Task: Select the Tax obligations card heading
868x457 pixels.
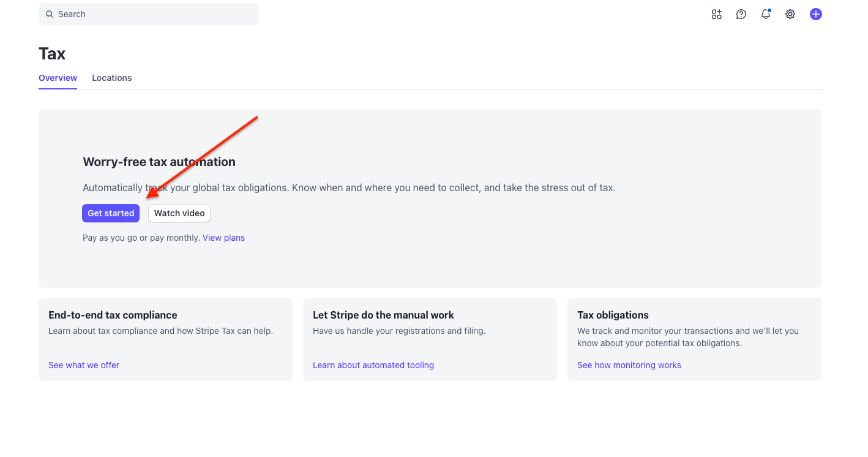Action: (x=613, y=315)
